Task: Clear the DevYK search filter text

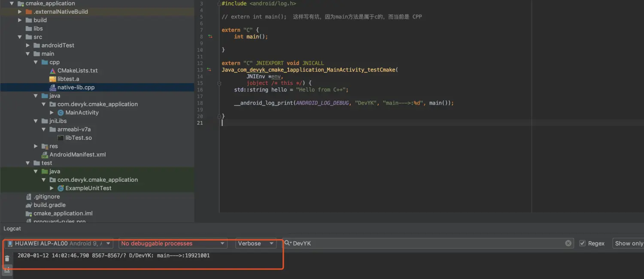Action: [568, 243]
